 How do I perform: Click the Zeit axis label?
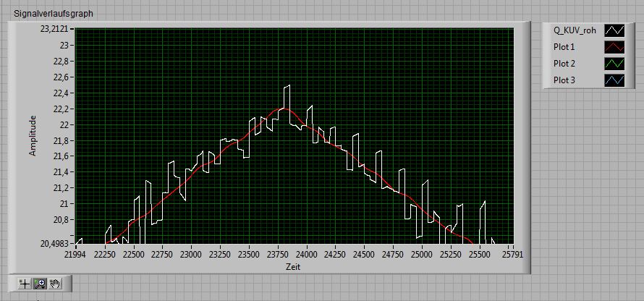click(x=293, y=267)
